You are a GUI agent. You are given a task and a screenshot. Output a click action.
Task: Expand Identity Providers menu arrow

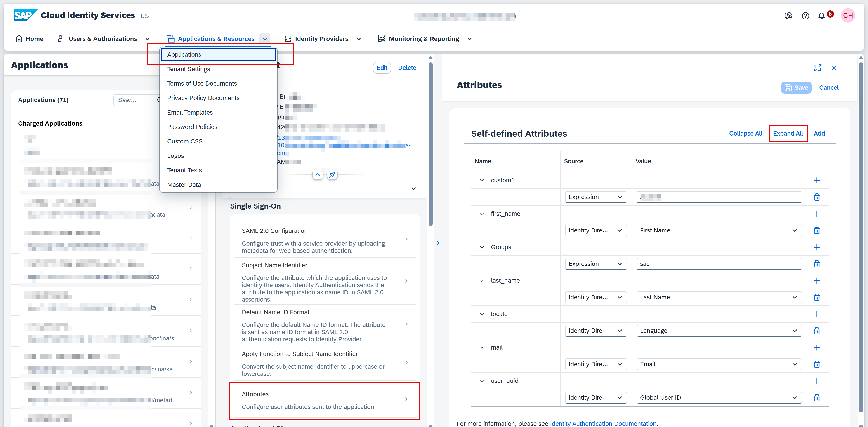(359, 39)
